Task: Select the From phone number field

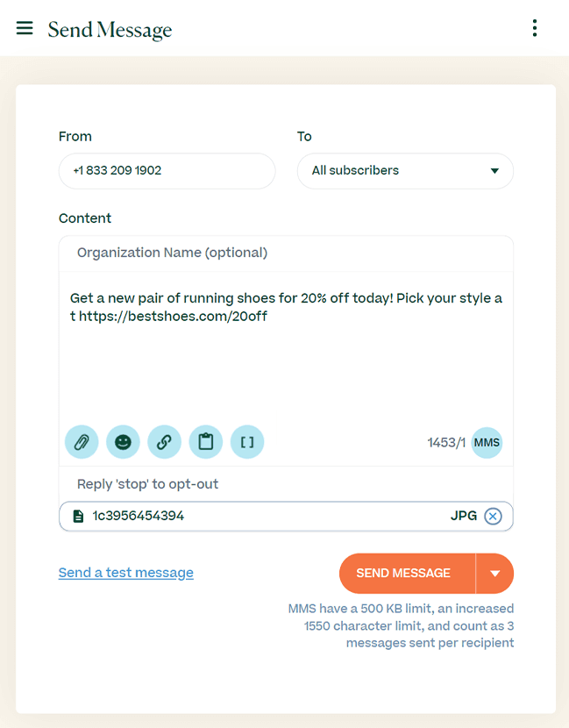Action: tap(167, 170)
